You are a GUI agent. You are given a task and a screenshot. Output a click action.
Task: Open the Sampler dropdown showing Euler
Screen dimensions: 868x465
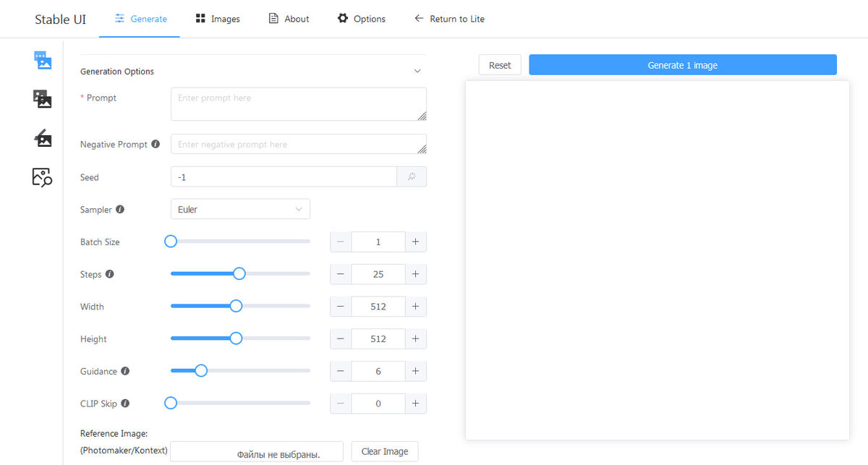click(x=240, y=209)
